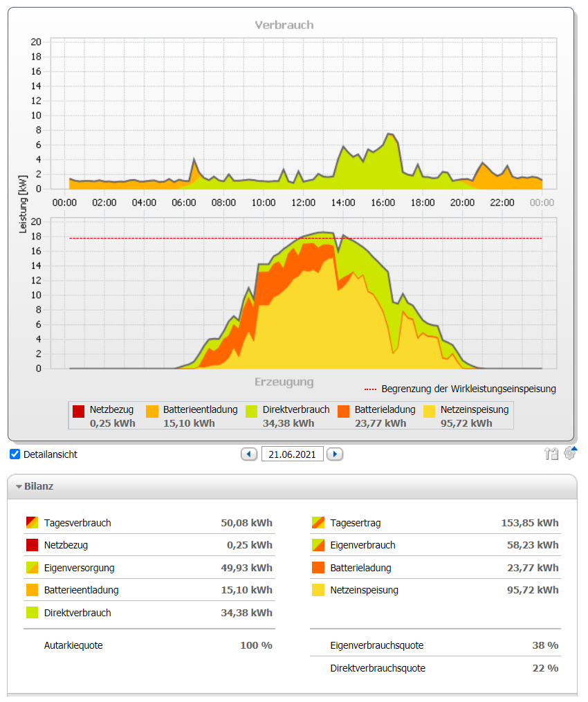Click the Eigenversorgung icon in Bilanz
The image size is (588, 702).
[32, 568]
